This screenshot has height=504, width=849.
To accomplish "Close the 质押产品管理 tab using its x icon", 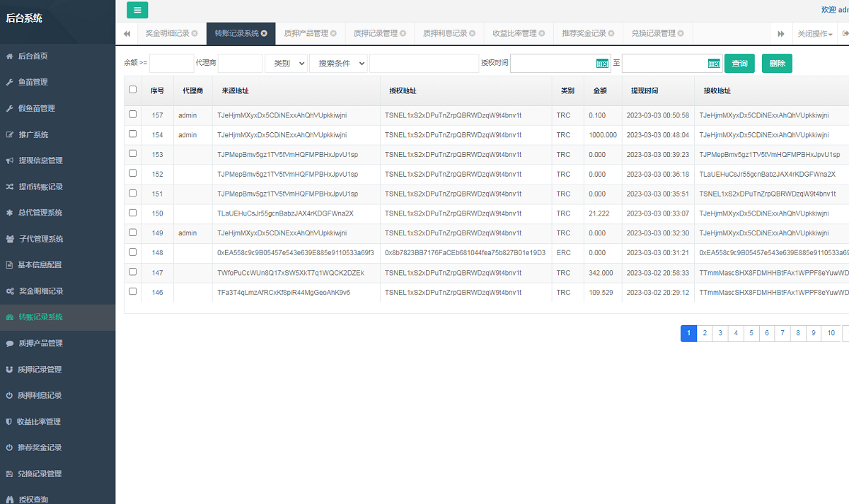I will (x=333, y=33).
